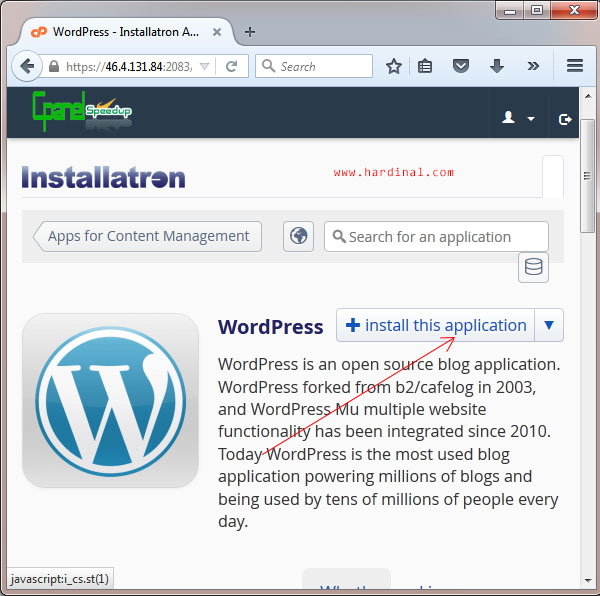600x596 pixels.
Task: Click the WordPress heading title
Action: click(271, 327)
